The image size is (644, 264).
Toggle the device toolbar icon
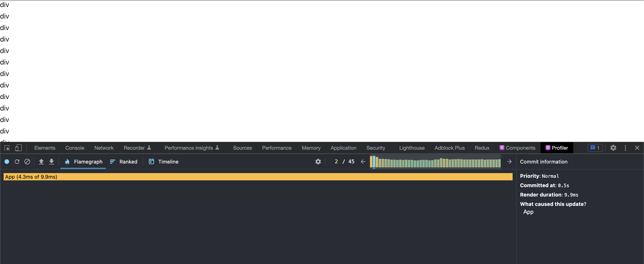[x=18, y=148]
